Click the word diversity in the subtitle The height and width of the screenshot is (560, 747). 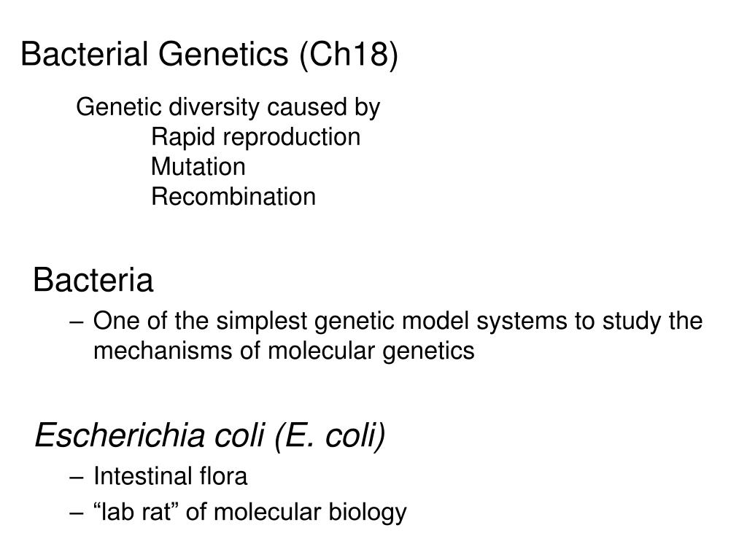[214, 108]
